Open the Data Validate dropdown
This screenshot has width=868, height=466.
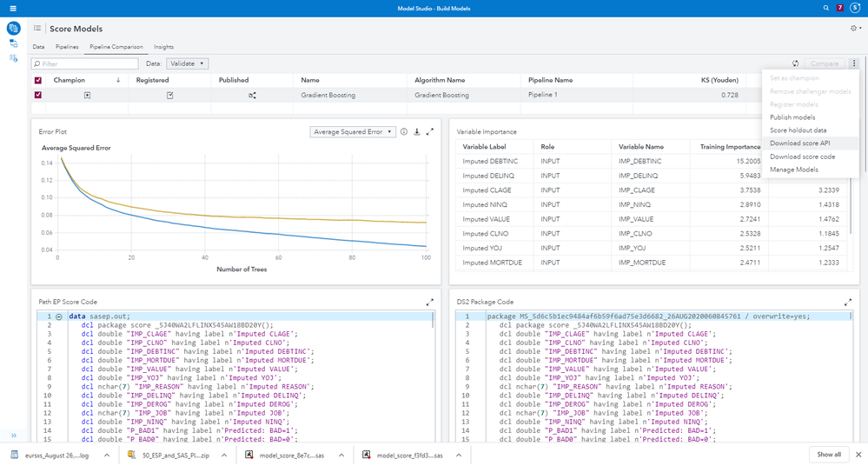pos(187,63)
